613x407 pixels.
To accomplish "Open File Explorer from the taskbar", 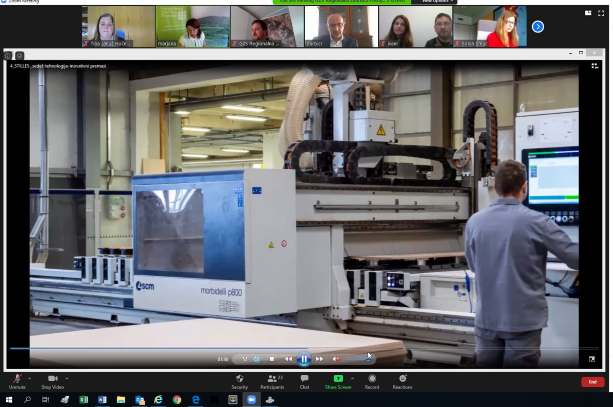I will pos(121,400).
